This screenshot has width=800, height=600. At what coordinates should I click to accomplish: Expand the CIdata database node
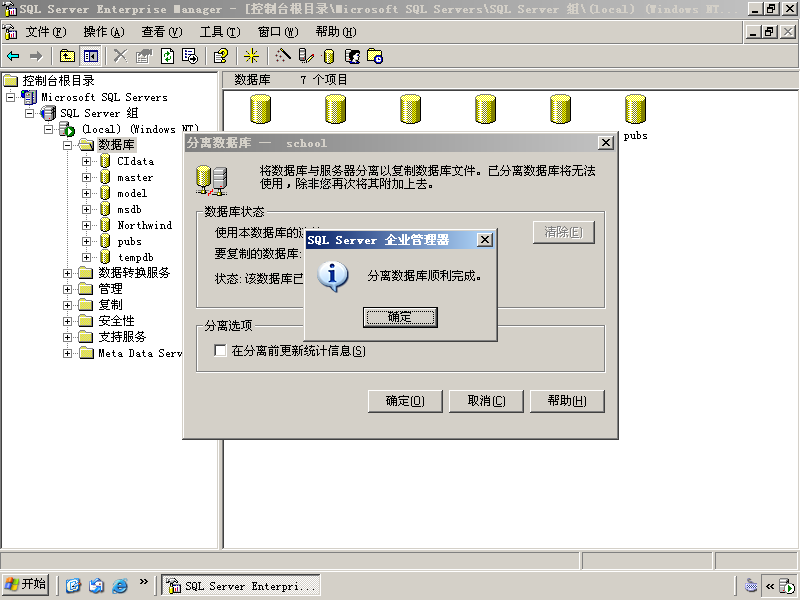click(86, 161)
